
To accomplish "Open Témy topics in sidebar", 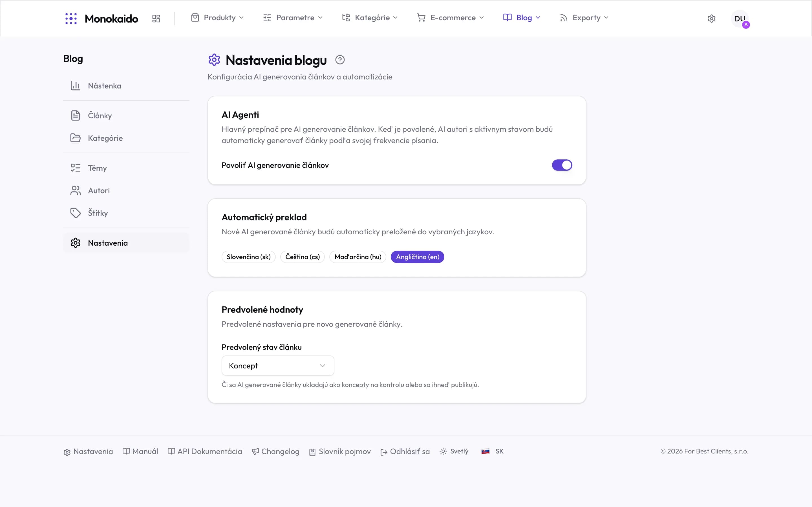I will pos(126,168).
